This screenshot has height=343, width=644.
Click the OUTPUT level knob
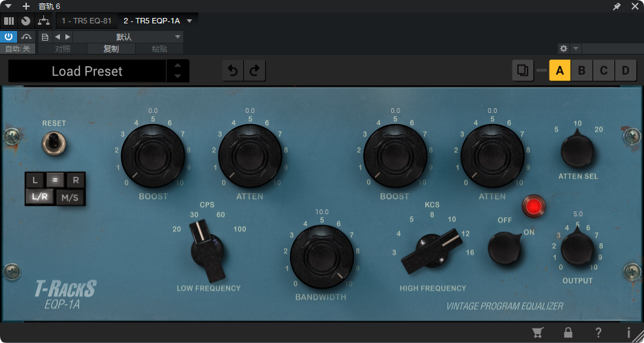point(577,248)
